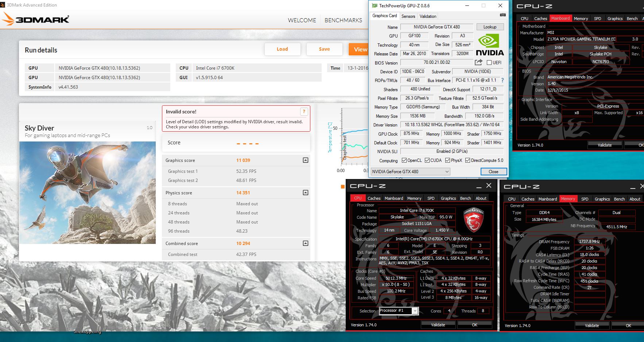The image size is (644, 342).
Task: Click the Core Speed value 5012.3 MHz
Action: click(x=396, y=278)
